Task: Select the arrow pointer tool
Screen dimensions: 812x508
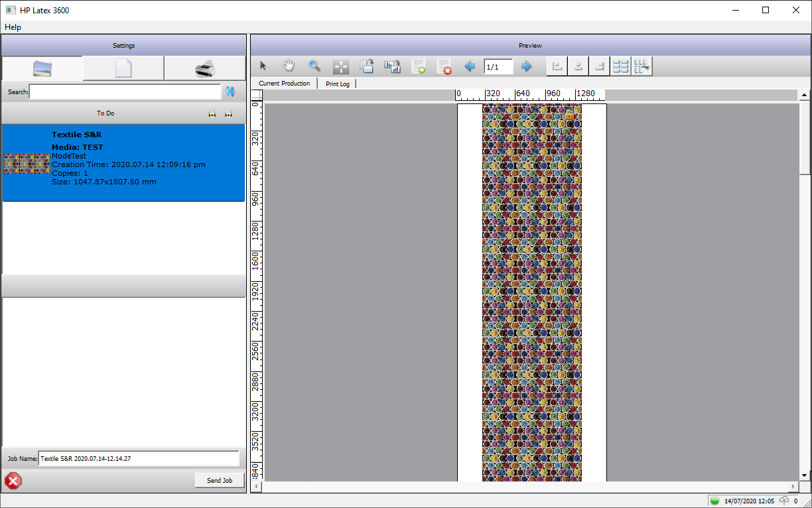Action: click(x=263, y=66)
